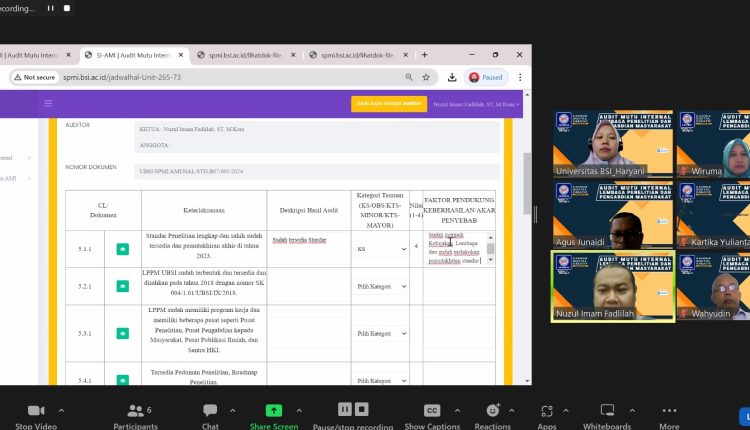The height and width of the screenshot is (430, 750).
Task: Expand the AMI sidebar menu chevron
Action: click(29, 178)
